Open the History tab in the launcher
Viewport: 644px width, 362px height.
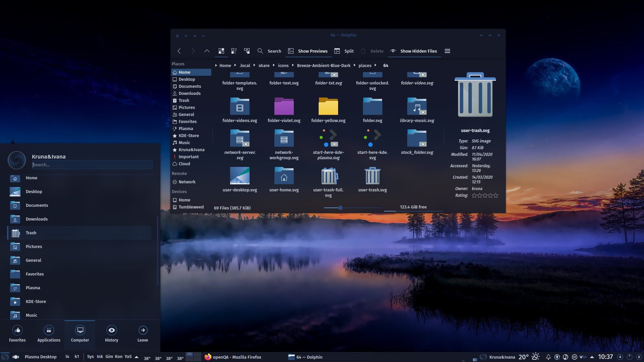[111, 334]
